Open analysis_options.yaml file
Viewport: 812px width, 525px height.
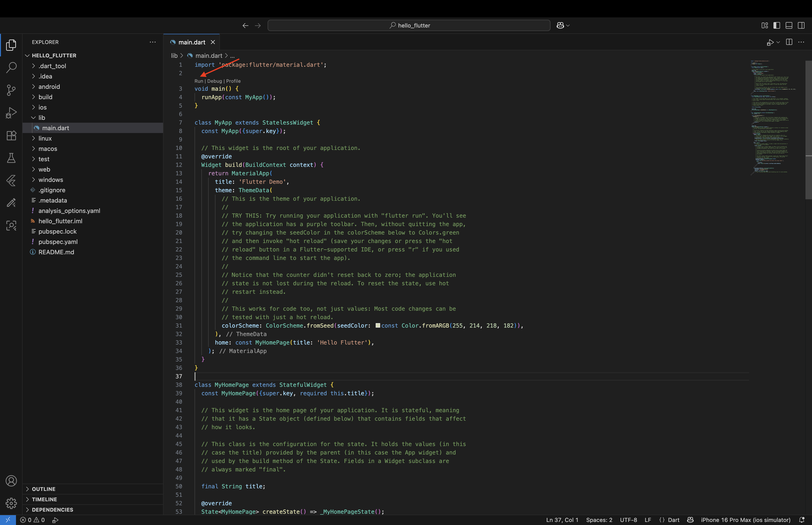(93, 211)
